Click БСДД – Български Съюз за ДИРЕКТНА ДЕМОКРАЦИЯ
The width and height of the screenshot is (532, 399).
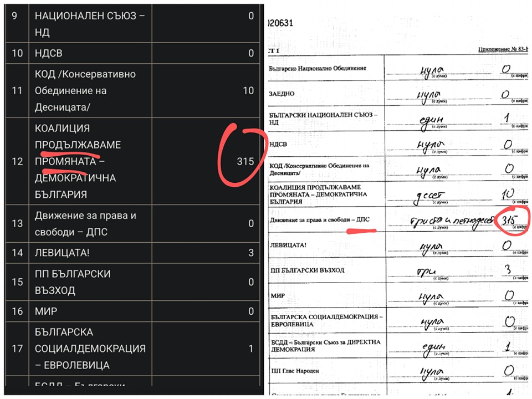(x=326, y=346)
